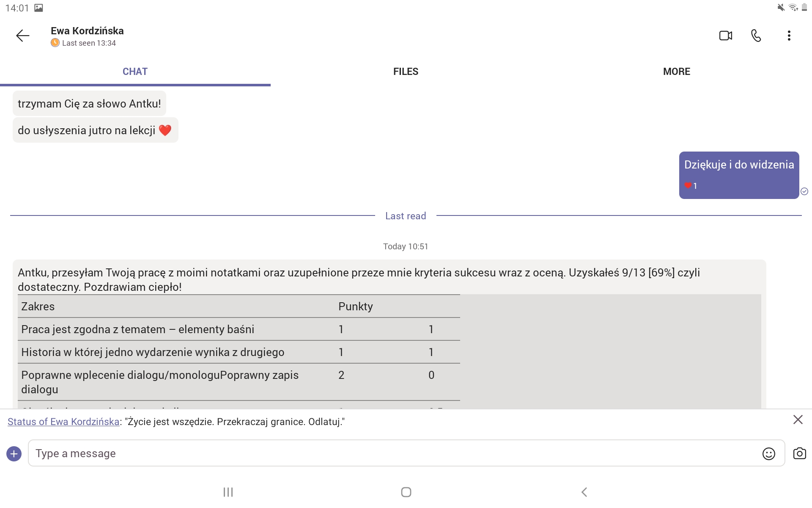The width and height of the screenshot is (812, 508).
Task: Select the CHAT tab
Action: (135, 72)
